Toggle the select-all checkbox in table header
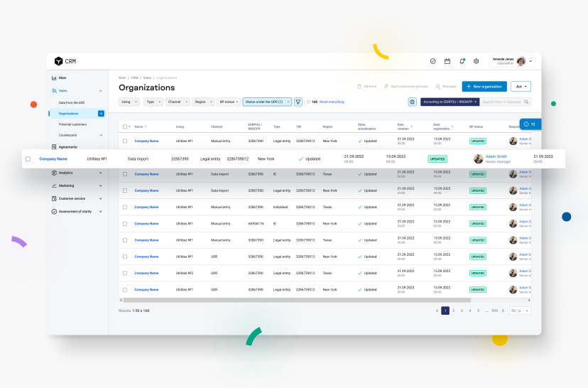 point(124,126)
